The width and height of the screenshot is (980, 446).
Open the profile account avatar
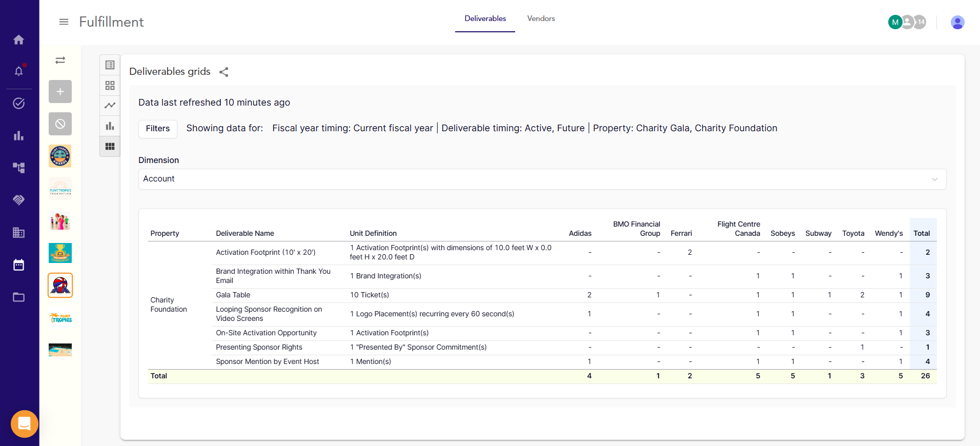pos(957,22)
